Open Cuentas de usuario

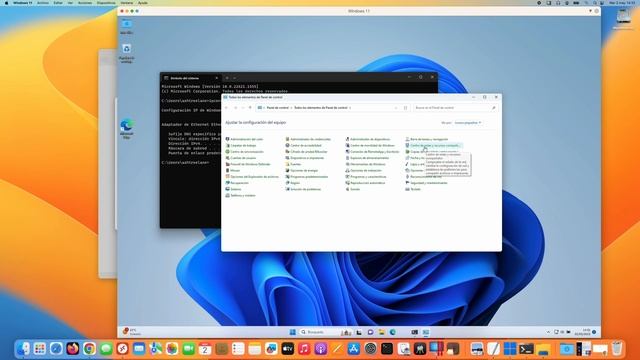[x=241, y=158]
